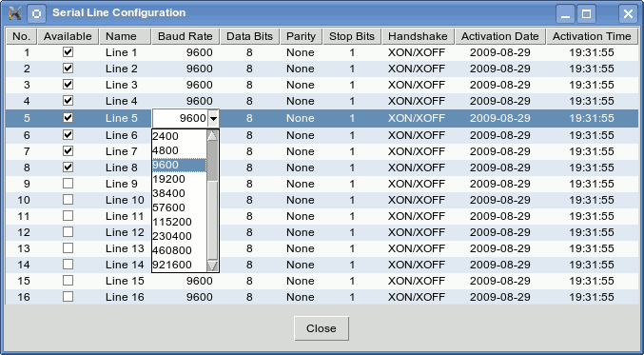The image size is (644, 355).
Task: Choose 460800 in baud rate list
Action: 179,250
